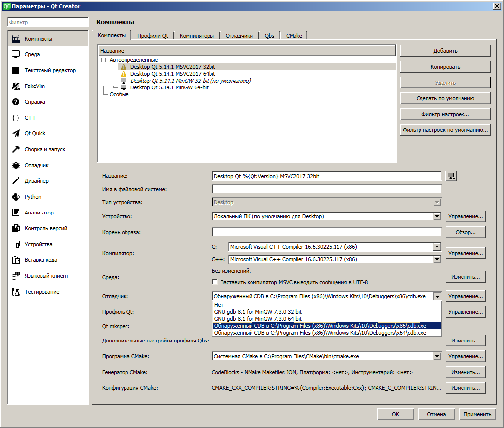The width and height of the screenshot is (504, 428).
Task: Choose CDB x86 cdb.exe debugger option
Action: [327, 326]
